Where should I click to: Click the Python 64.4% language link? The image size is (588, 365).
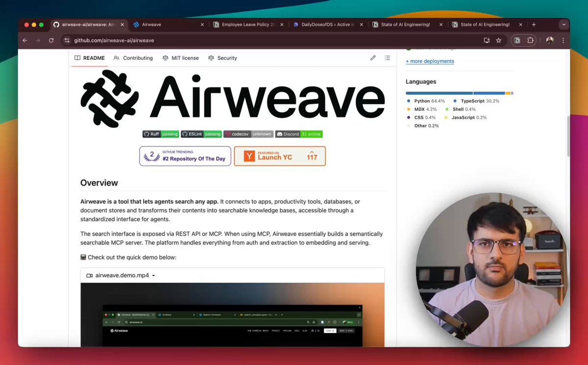[x=426, y=101]
